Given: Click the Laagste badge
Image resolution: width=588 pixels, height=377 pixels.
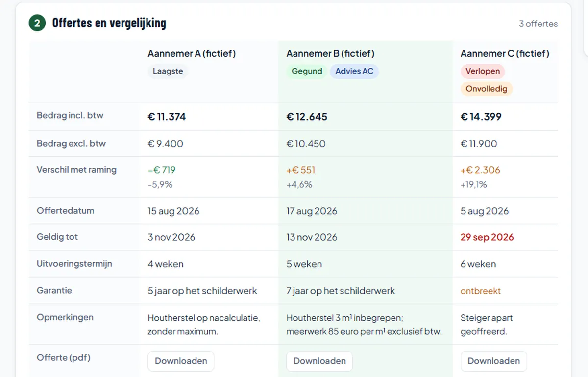Looking at the screenshot, I should point(168,71).
